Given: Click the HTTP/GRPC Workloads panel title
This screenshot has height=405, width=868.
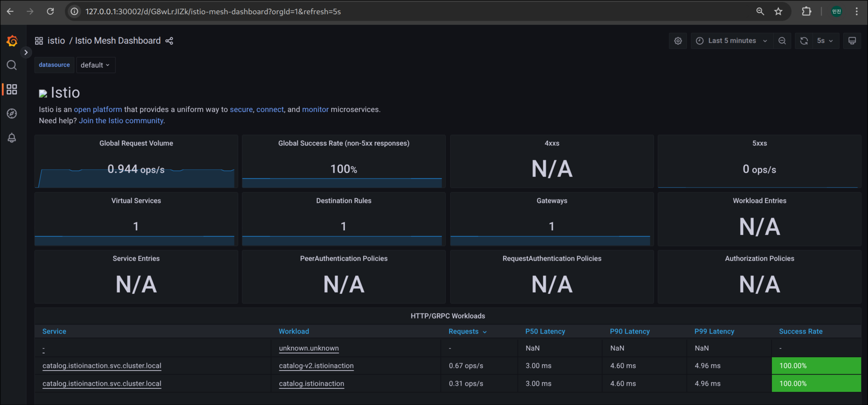Looking at the screenshot, I should point(448,316).
